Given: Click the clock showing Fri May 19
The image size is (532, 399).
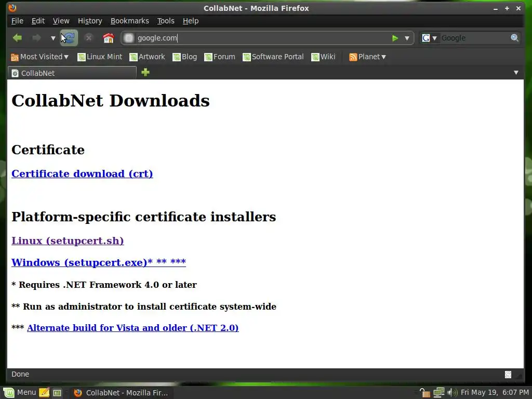Looking at the screenshot, I should point(495,393).
